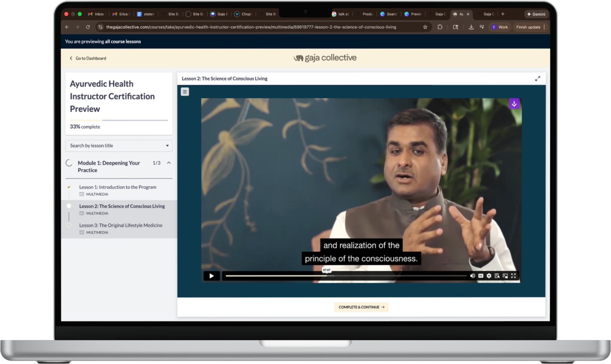Image resolution: width=611 pixels, height=364 pixels.
Task: Open Lesson 3: The Original Lifestyle Medicine
Action: (121, 225)
